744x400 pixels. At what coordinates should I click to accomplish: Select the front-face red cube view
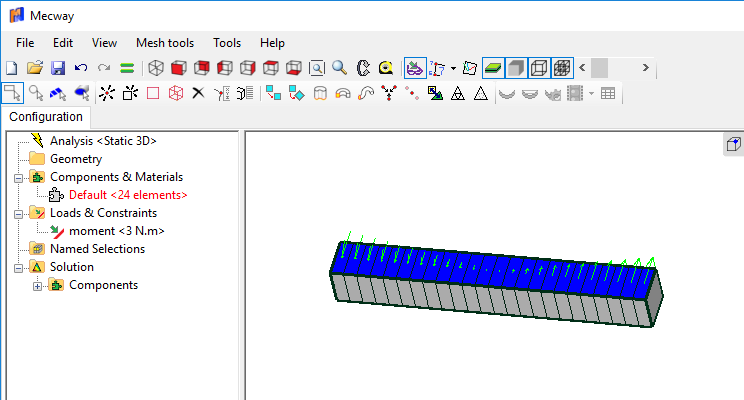pyautogui.click(x=179, y=68)
